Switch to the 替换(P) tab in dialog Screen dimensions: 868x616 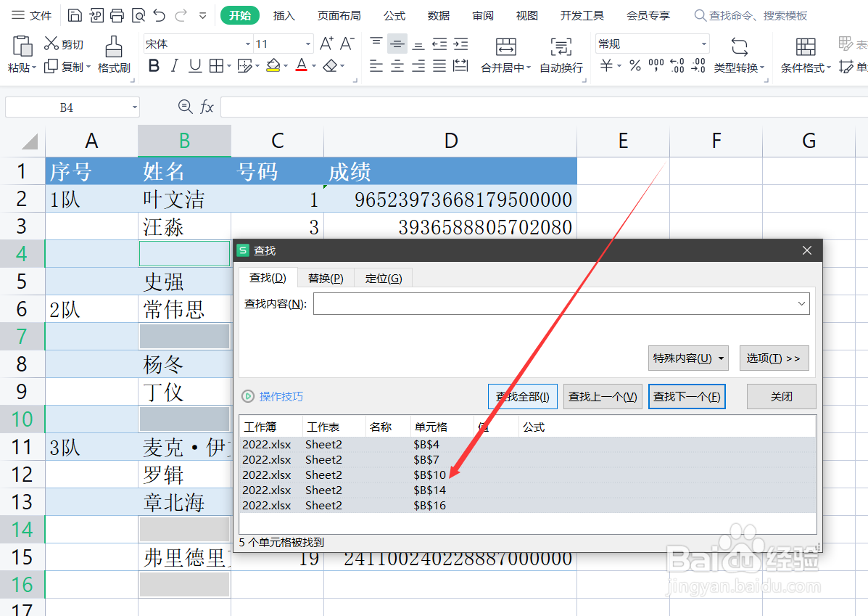[324, 277]
